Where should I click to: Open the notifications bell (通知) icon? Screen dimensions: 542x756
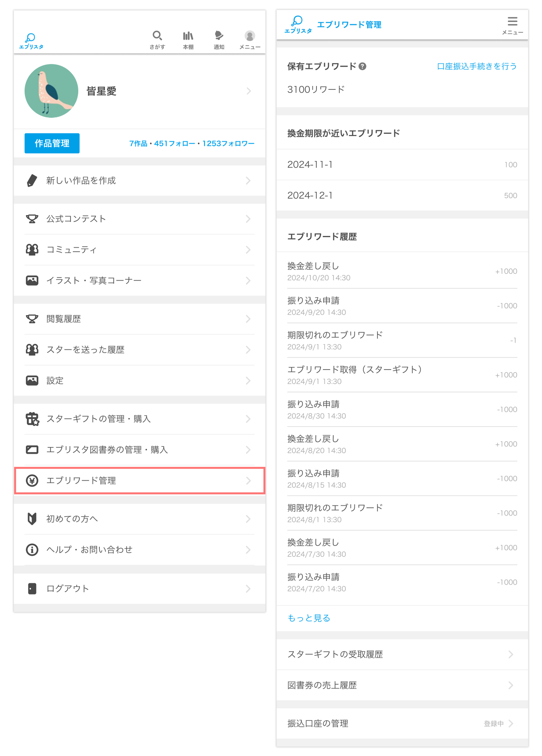pyautogui.click(x=219, y=36)
